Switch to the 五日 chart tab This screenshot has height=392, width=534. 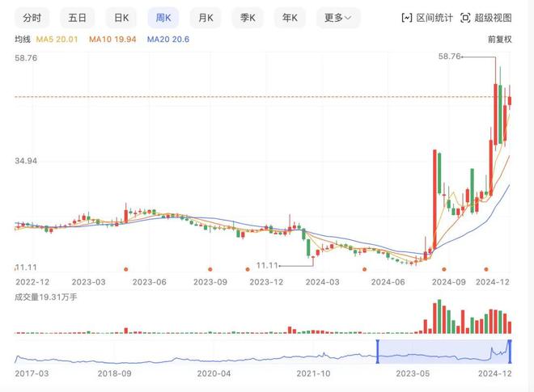click(78, 18)
